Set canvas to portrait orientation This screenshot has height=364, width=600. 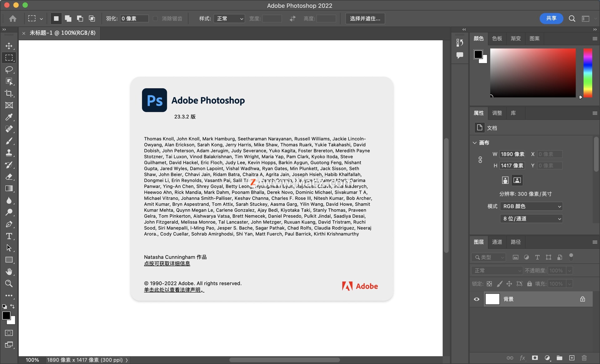coord(505,180)
